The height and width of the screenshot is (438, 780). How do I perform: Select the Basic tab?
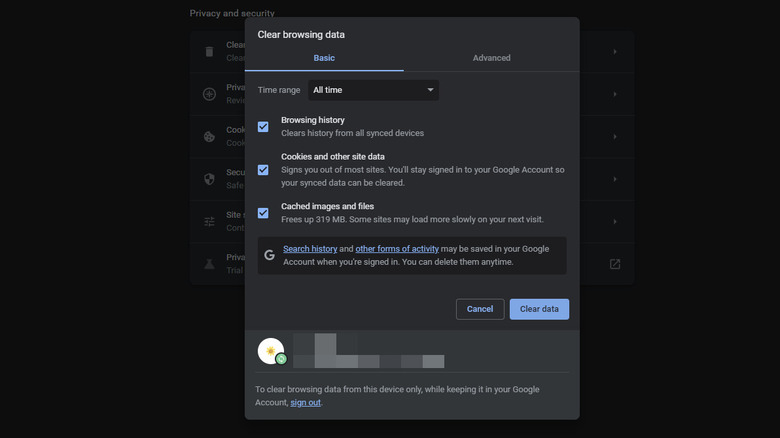pos(324,58)
